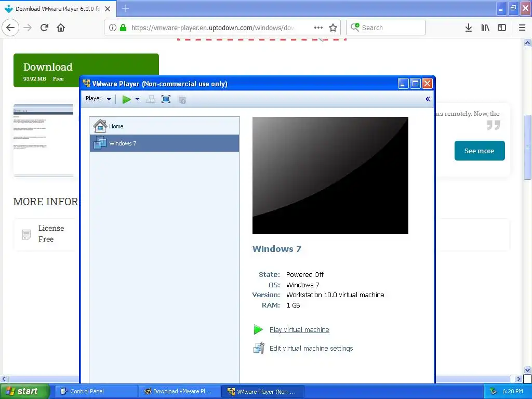Collapse the library with the double chevron

428,99
